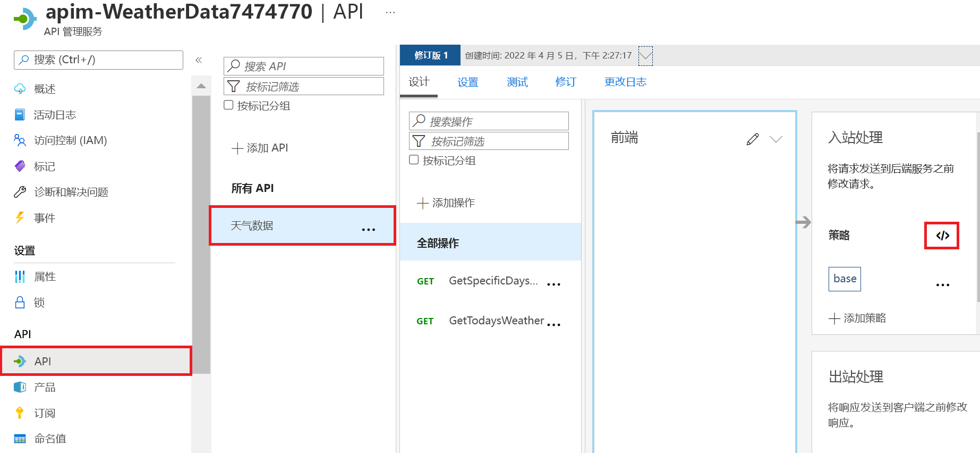Click the 搜索操作 input field
The height and width of the screenshot is (453, 980).
(489, 121)
